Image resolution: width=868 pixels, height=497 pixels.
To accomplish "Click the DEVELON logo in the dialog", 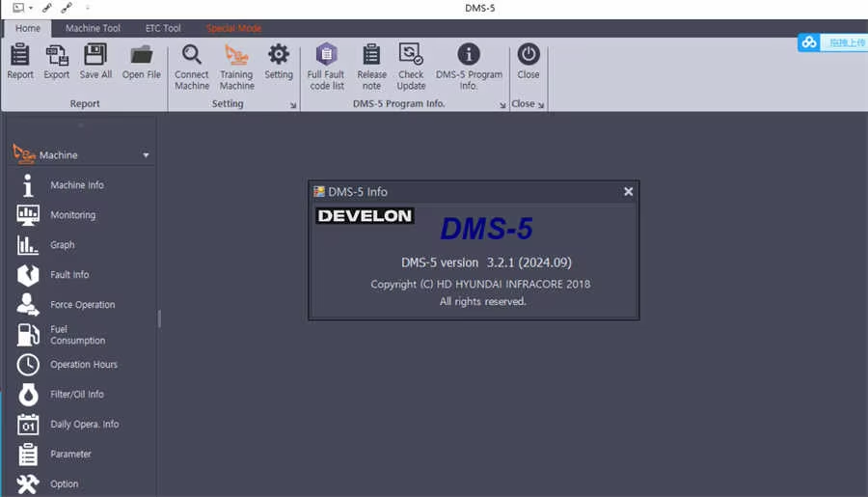I will pyautogui.click(x=365, y=216).
